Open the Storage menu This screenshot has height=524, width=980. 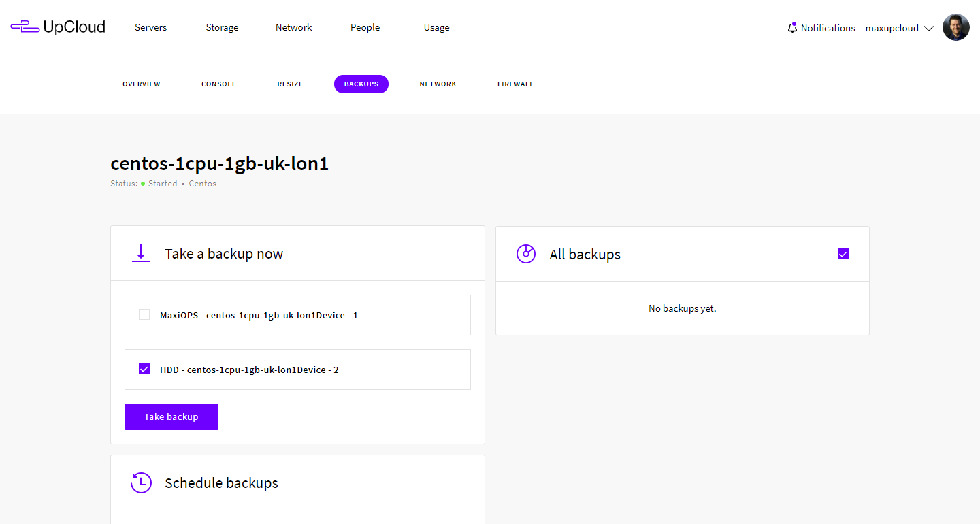(x=222, y=27)
